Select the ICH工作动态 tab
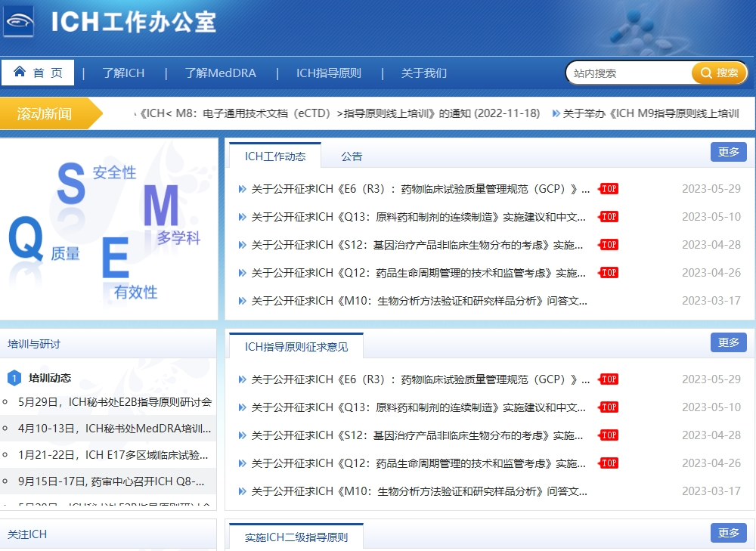The width and height of the screenshot is (756, 551). click(275, 156)
